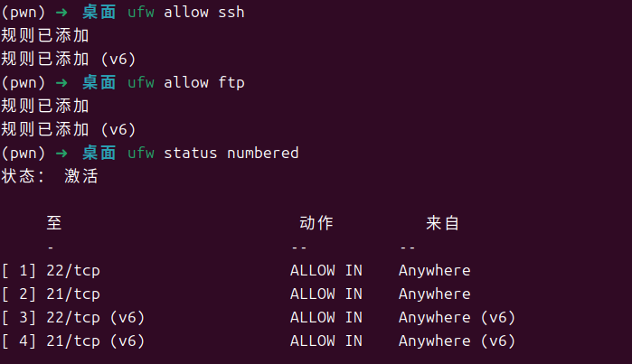Click the green prompt arrow before "ufw allow ftp"
Viewport: 632px width, 364px height.
point(61,83)
